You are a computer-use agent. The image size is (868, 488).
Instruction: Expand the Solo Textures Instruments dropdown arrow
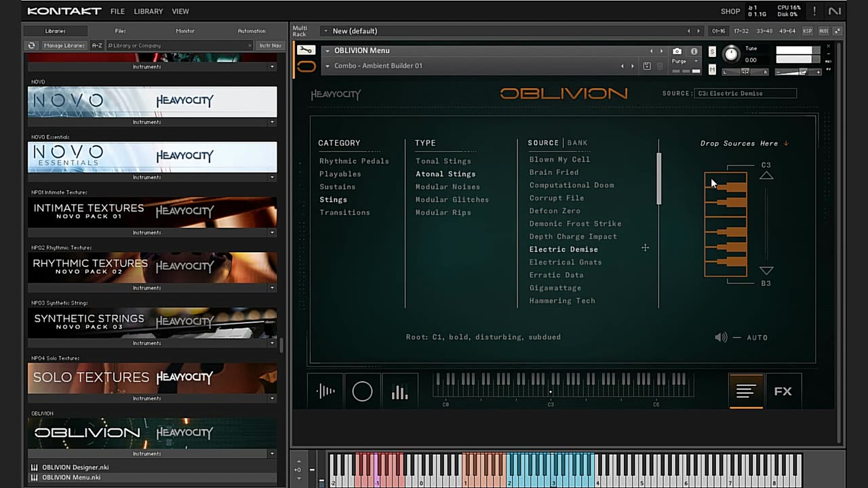(273, 399)
